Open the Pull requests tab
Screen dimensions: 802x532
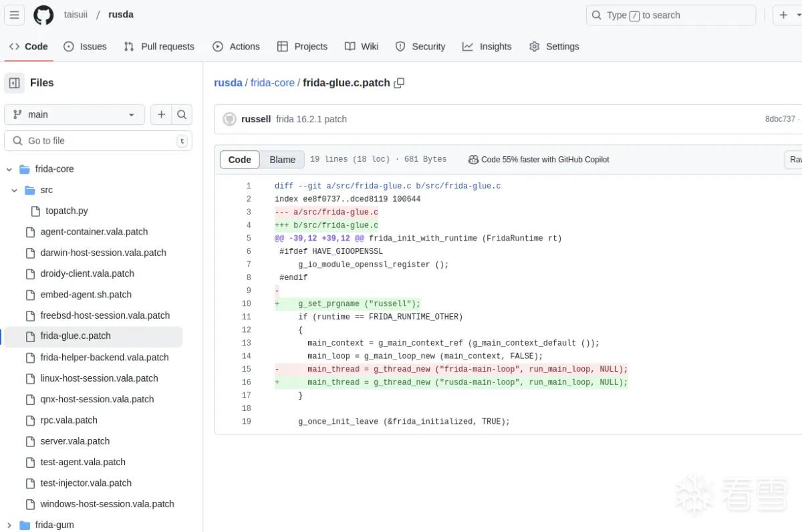coord(159,46)
